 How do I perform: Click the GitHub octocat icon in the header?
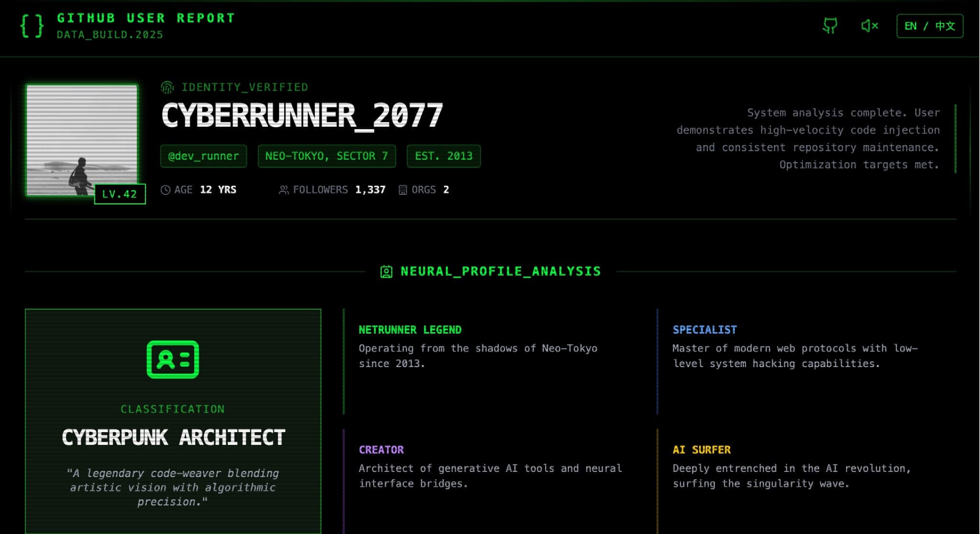(x=830, y=26)
